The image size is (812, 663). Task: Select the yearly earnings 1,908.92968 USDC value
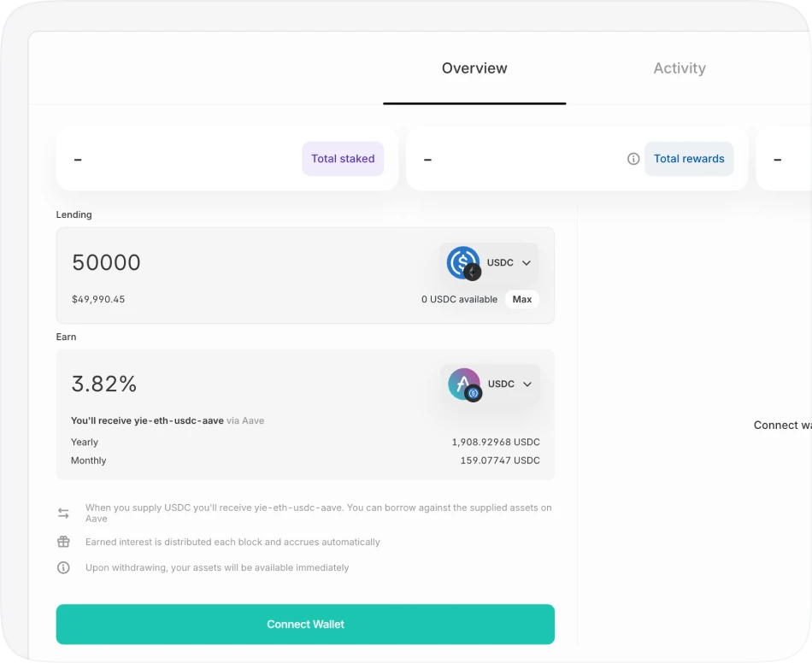click(496, 443)
